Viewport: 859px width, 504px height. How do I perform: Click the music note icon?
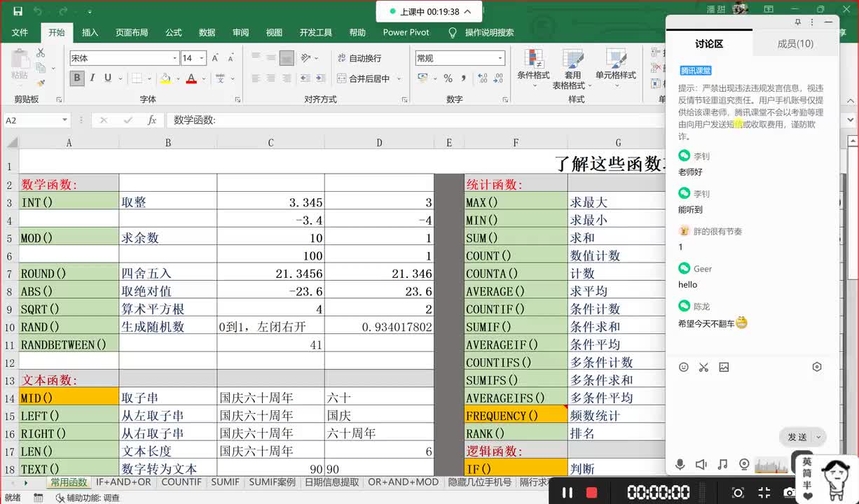[x=723, y=465]
